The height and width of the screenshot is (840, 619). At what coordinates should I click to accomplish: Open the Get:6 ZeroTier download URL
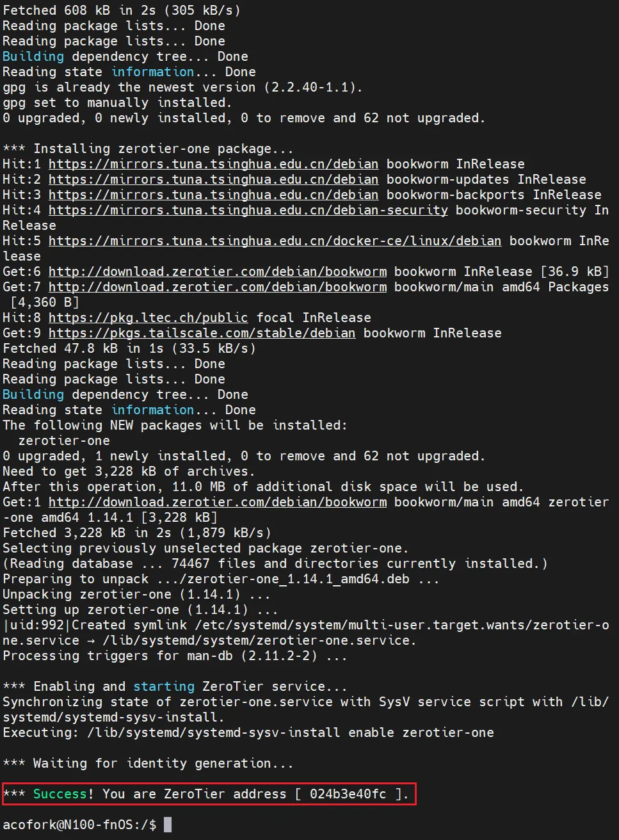point(217,271)
